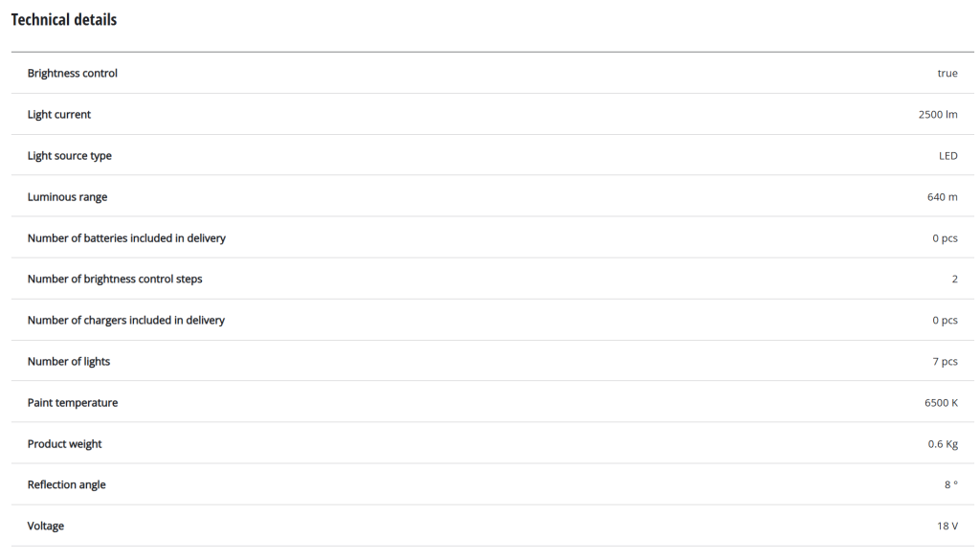This screenshot has height=560, width=980.
Task: Click Number of brightness control steps label
Action: pos(115,280)
